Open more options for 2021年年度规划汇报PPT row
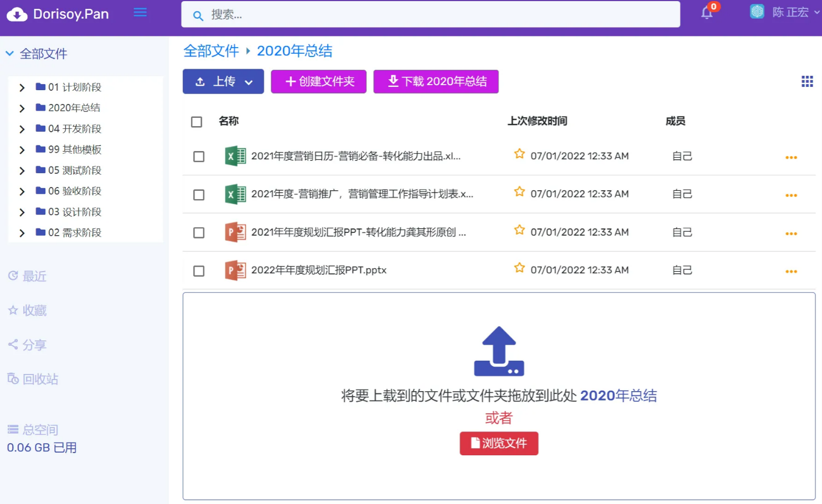822x504 pixels. pyautogui.click(x=791, y=233)
